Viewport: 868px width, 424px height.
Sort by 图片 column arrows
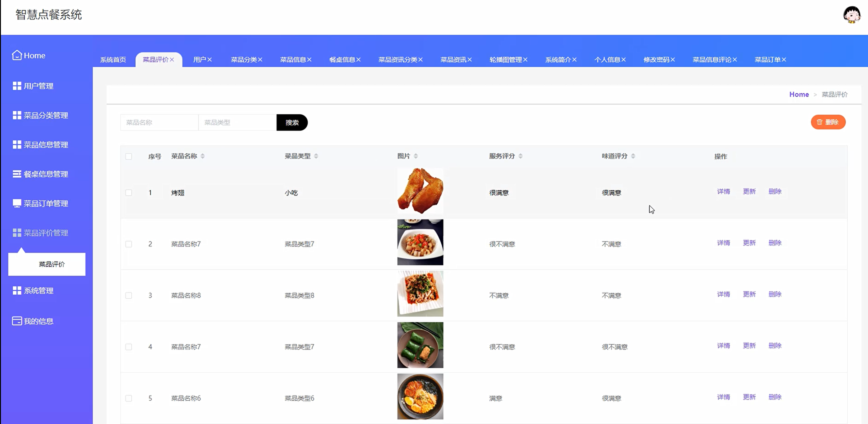click(x=416, y=156)
